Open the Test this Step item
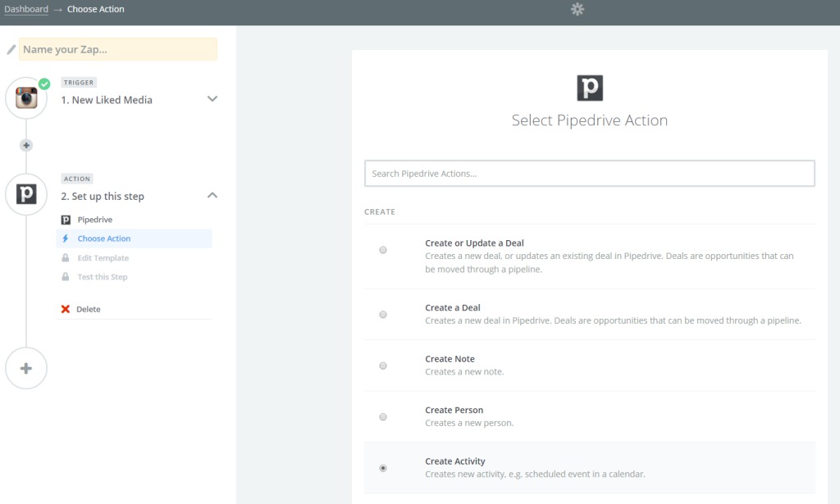 134,277
